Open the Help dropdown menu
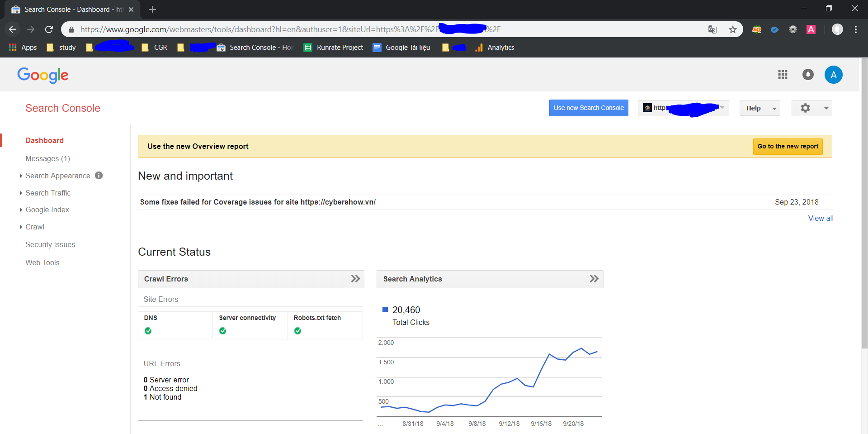Image resolution: width=868 pixels, height=434 pixels. pyautogui.click(x=759, y=108)
